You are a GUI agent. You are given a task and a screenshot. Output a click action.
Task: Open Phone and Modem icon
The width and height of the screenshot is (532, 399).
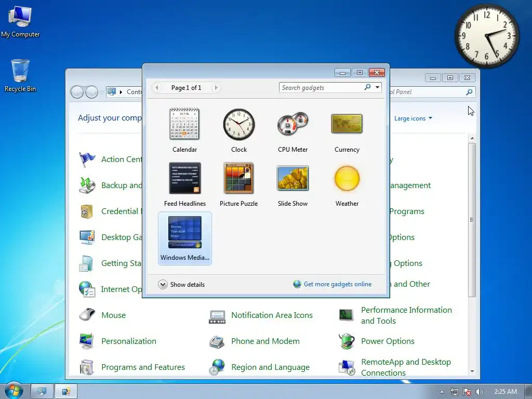(x=217, y=341)
